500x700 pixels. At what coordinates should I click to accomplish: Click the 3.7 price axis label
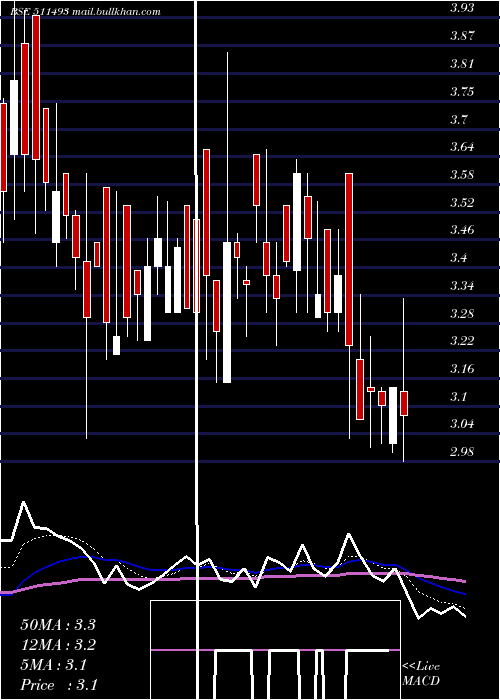(458, 119)
